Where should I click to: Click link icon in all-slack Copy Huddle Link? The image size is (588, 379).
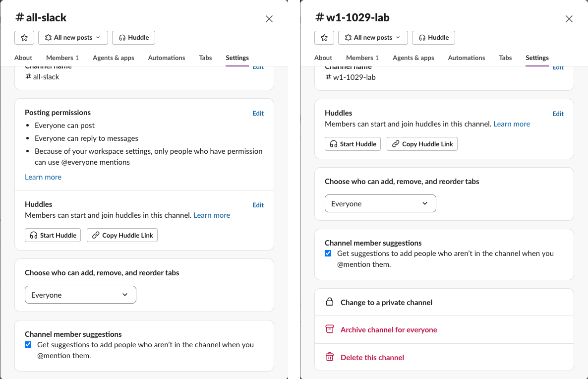96,235
